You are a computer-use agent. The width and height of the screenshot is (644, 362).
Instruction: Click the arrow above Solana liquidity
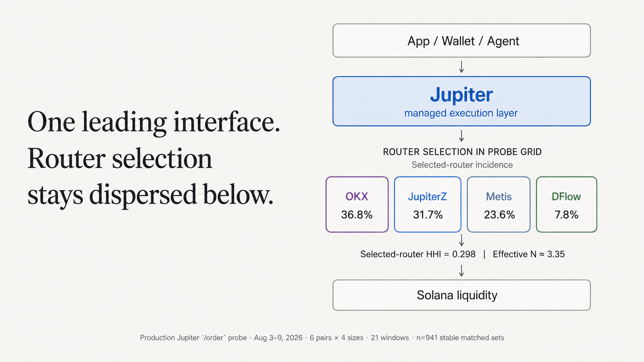pos(461,271)
